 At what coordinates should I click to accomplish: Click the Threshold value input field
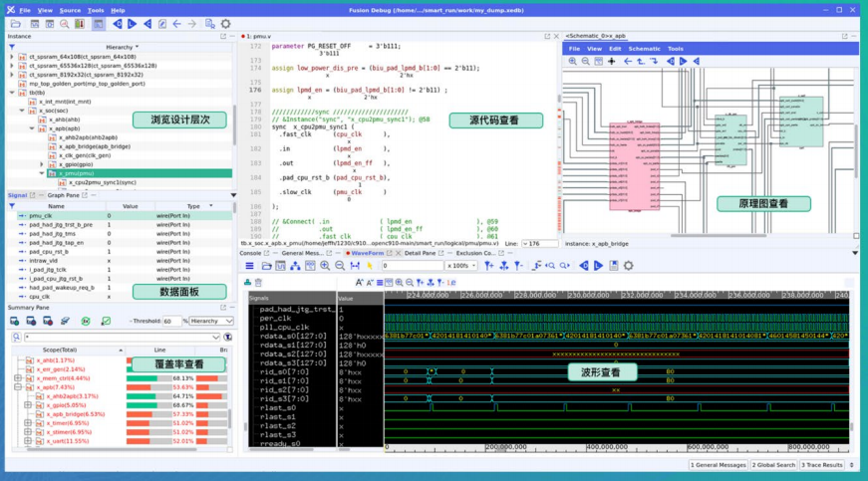pos(170,322)
